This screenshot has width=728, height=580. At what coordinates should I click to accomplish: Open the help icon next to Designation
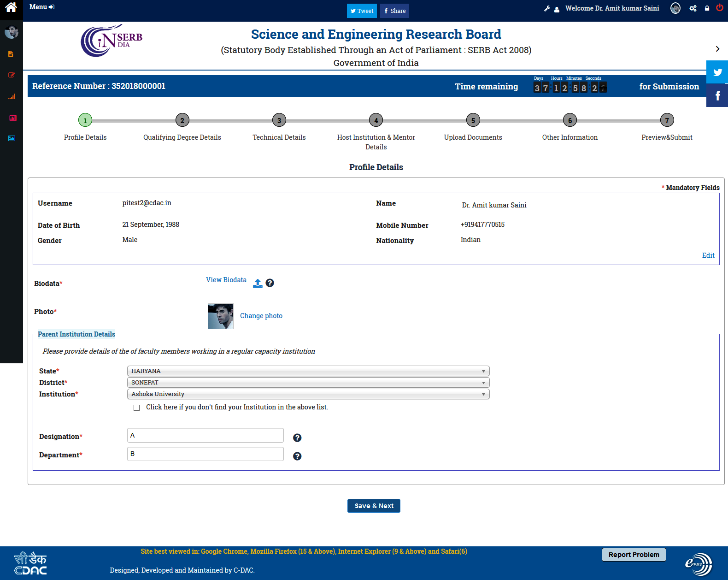coord(297,438)
